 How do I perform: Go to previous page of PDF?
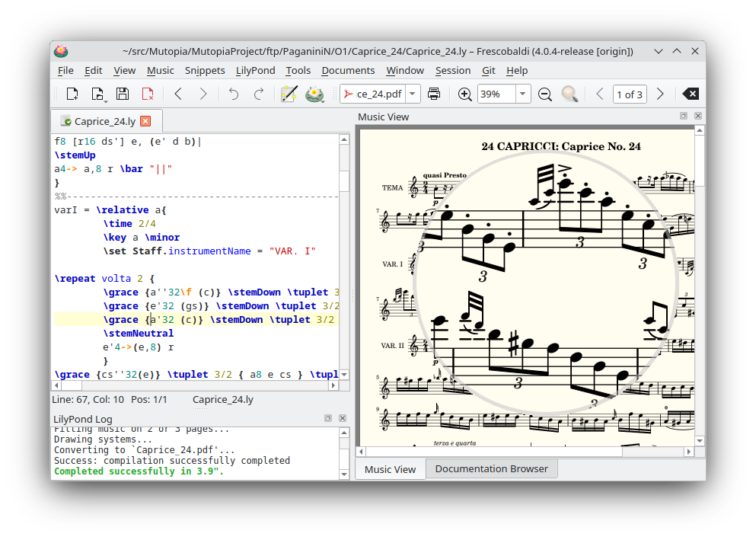point(600,94)
